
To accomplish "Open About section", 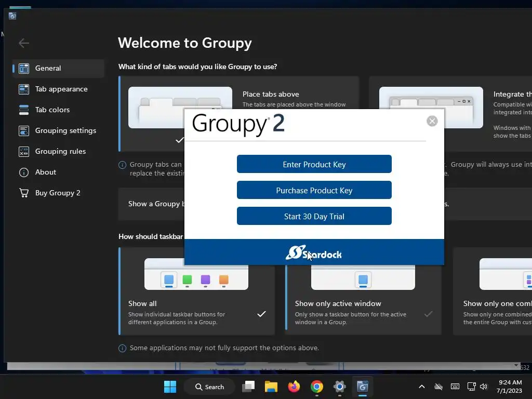I will coord(58,172).
